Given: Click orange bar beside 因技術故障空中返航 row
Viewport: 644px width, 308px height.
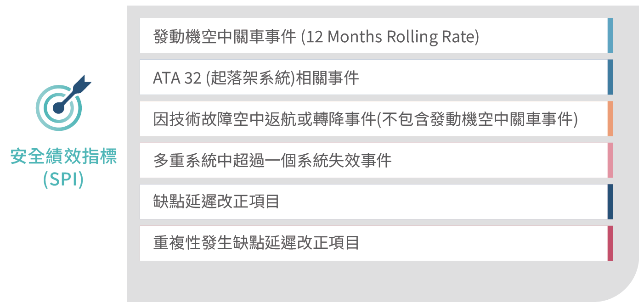Looking at the screenshot, I should click(x=610, y=118).
